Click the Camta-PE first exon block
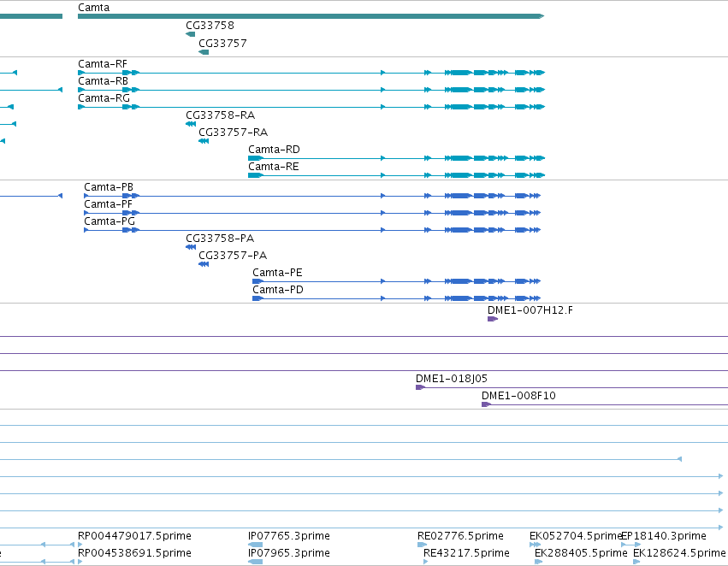 pos(257,281)
